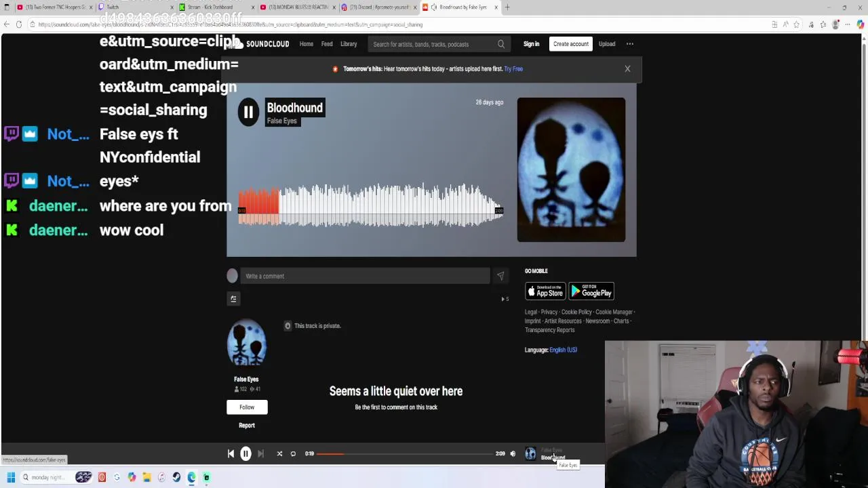Viewport: 868px width, 488px height.
Task: Click the Bloodhound track title
Action: 294,108
